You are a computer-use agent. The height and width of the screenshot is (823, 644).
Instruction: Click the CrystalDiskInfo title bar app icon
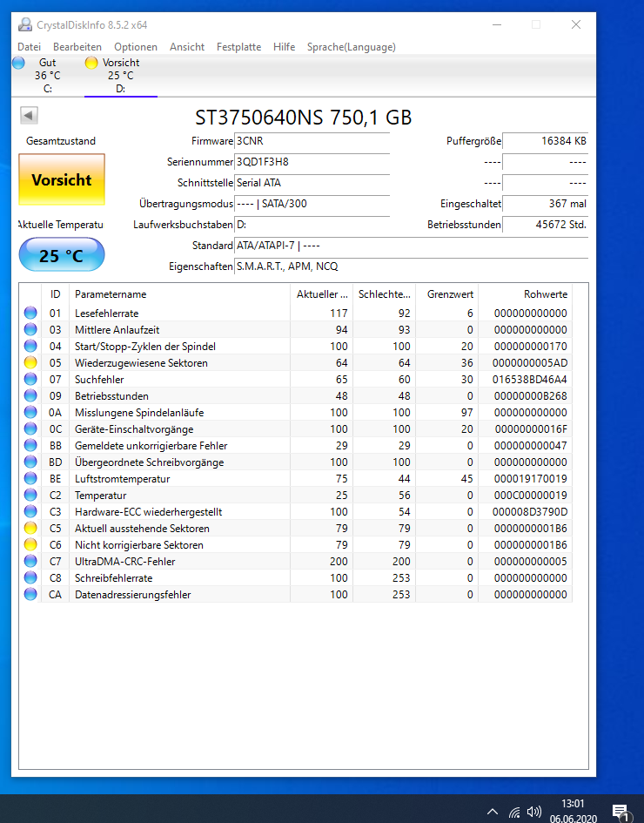[x=24, y=24]
